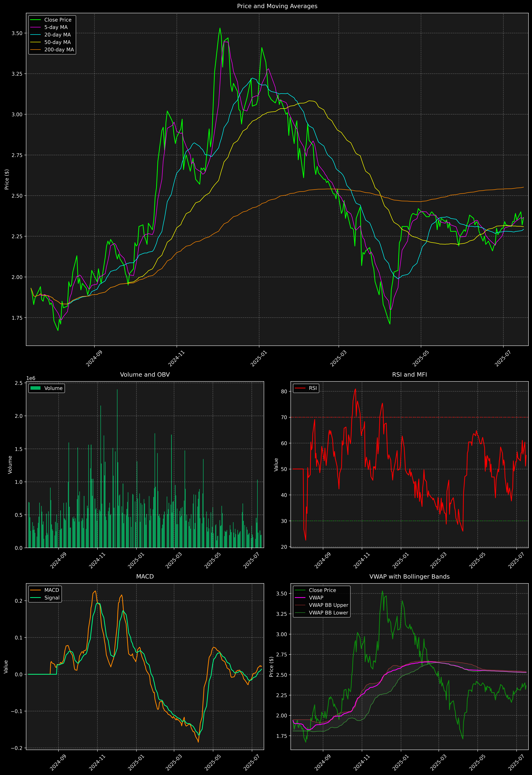
Task: Click the 3.25 tick on the top price chart
Action: click(17, 74)
